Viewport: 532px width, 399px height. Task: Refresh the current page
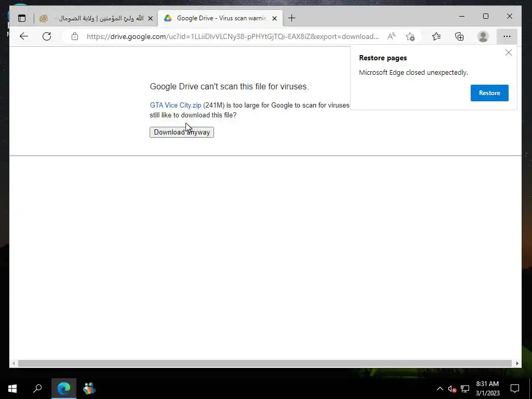pos(47,36)
